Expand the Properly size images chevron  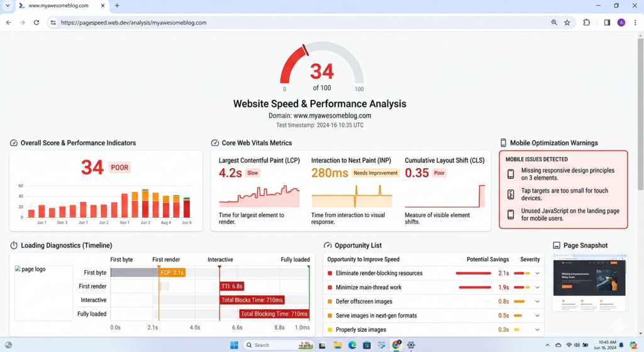click(537, 330)
